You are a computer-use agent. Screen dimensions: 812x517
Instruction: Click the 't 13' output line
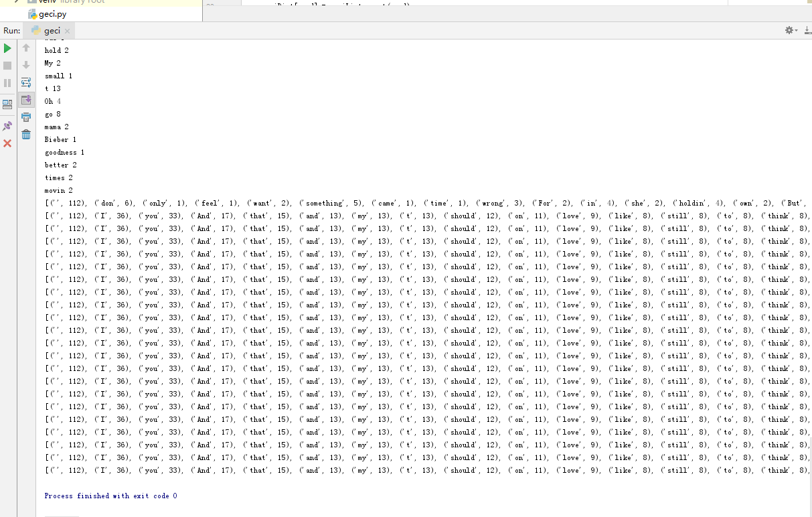(x=53, y=88)
